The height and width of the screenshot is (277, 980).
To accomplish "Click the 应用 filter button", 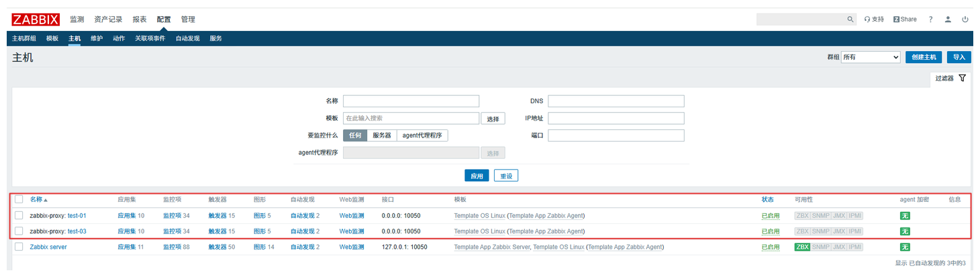I will click(x=477, y=176).
